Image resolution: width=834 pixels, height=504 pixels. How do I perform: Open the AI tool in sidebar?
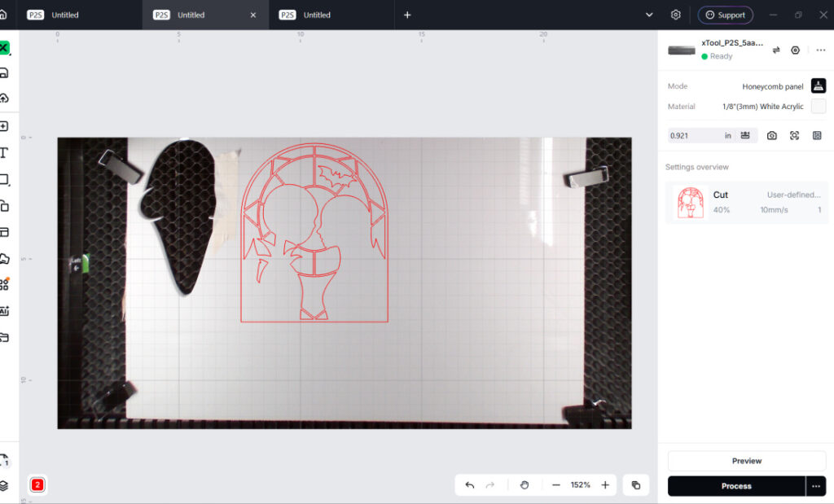click(x=4, y=312)
